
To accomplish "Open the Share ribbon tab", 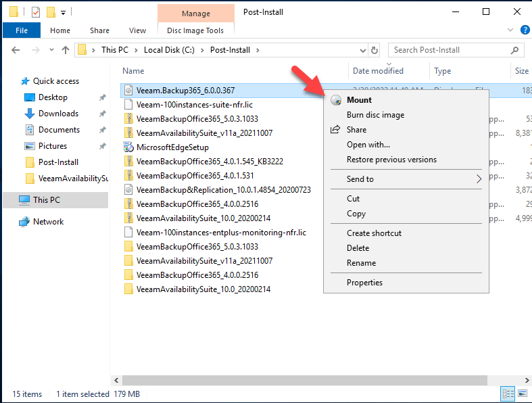I will pyautogui.click(x=100, y=30).
